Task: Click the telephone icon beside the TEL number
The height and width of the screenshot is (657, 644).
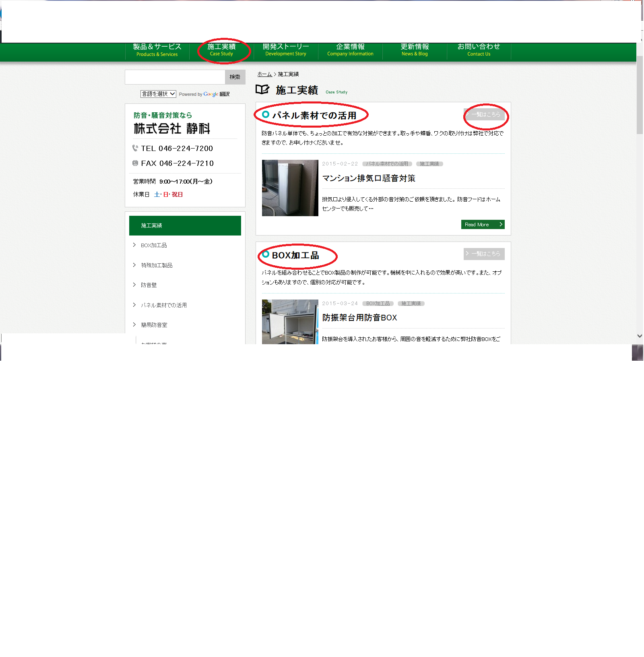Action: (135, 148)
